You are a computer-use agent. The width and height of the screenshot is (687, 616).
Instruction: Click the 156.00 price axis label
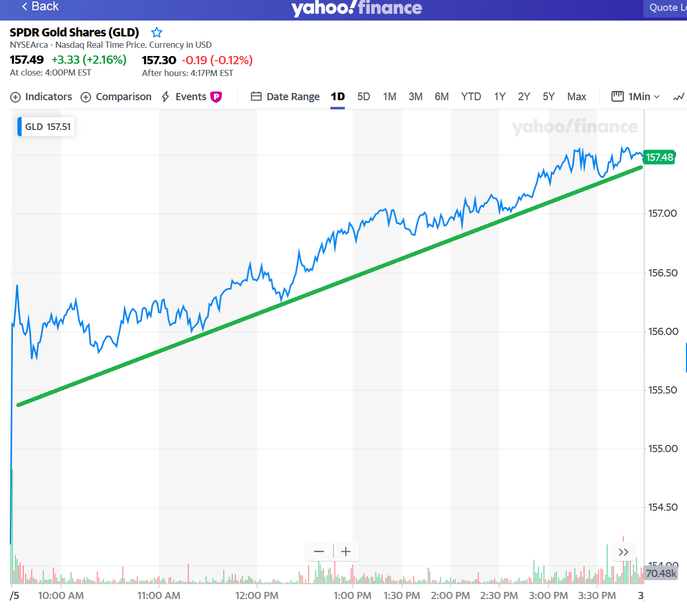[x=663, y=331]
